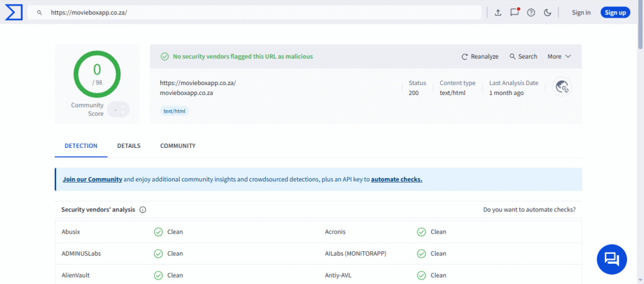Click the ADMINUSLabs vendor name
The width and height of the screenshot is (644, 284).
point(81,254)
